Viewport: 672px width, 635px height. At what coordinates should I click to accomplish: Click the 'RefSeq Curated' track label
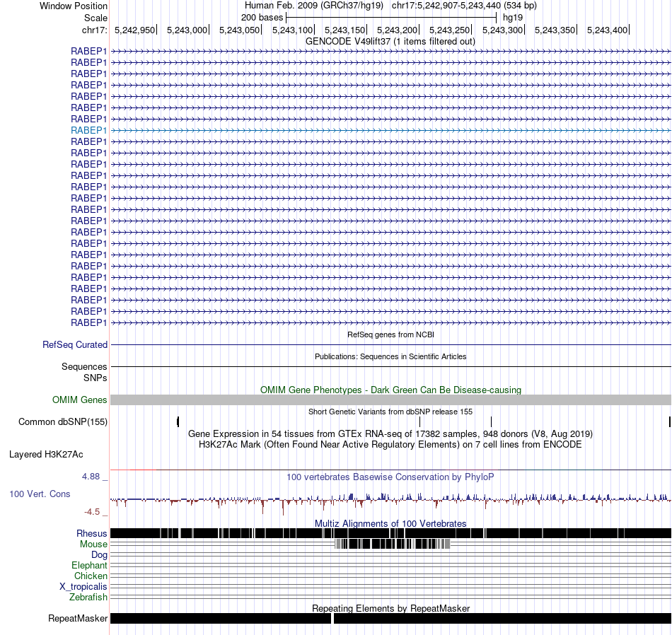tap(75, 345)
